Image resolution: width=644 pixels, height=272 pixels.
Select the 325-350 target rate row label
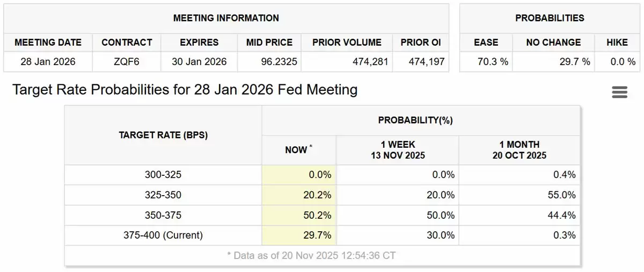coord(163,195)
